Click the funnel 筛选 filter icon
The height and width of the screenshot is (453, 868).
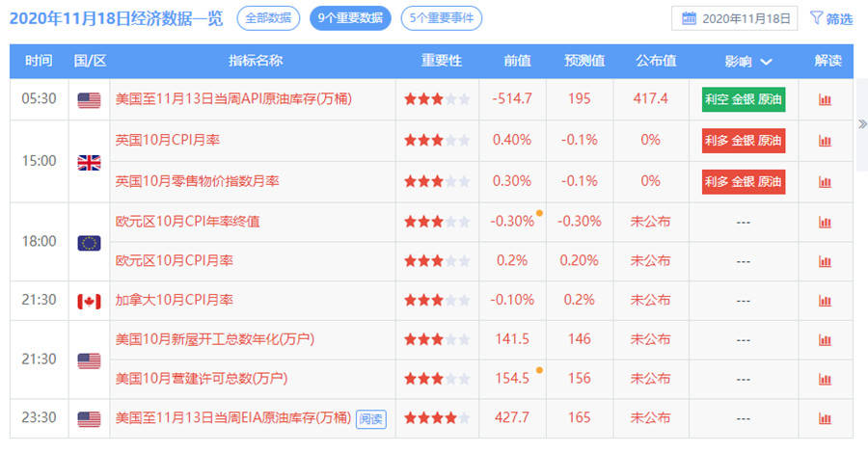tap(816, 17)
